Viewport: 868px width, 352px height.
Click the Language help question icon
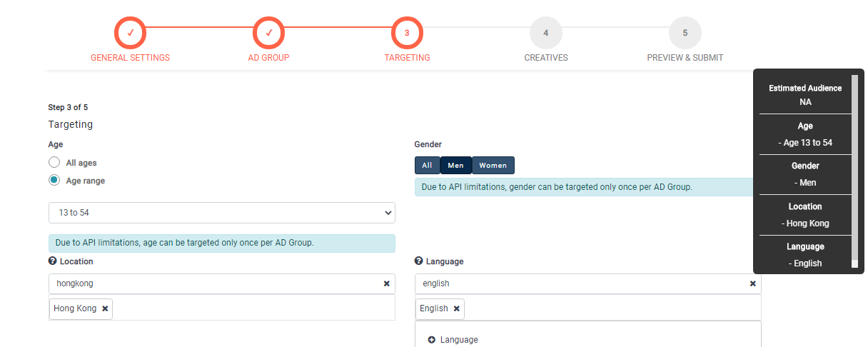(x=419, y=261)
